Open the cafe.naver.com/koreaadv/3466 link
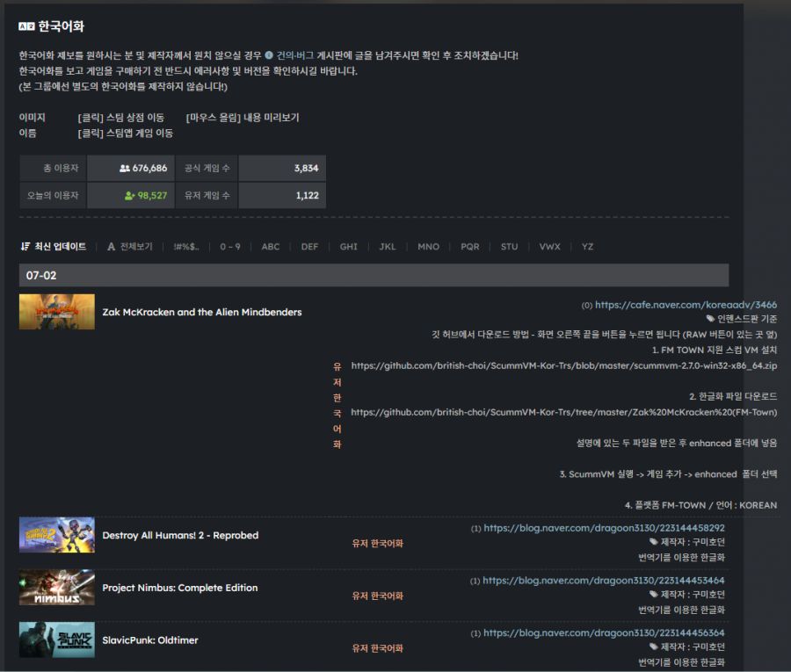Viewport: 791px width, 672px height. (686, 305)
